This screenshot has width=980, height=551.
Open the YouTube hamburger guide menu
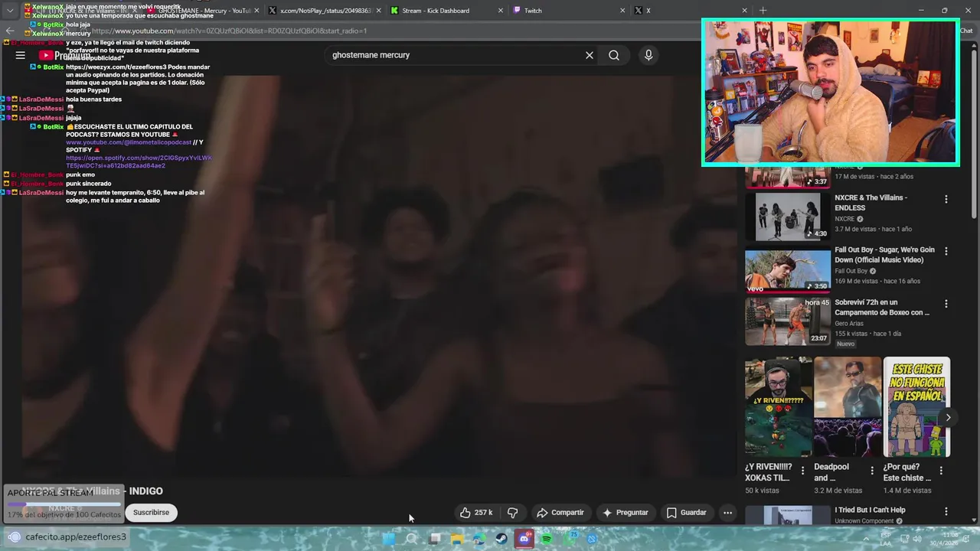click(21, 55)
